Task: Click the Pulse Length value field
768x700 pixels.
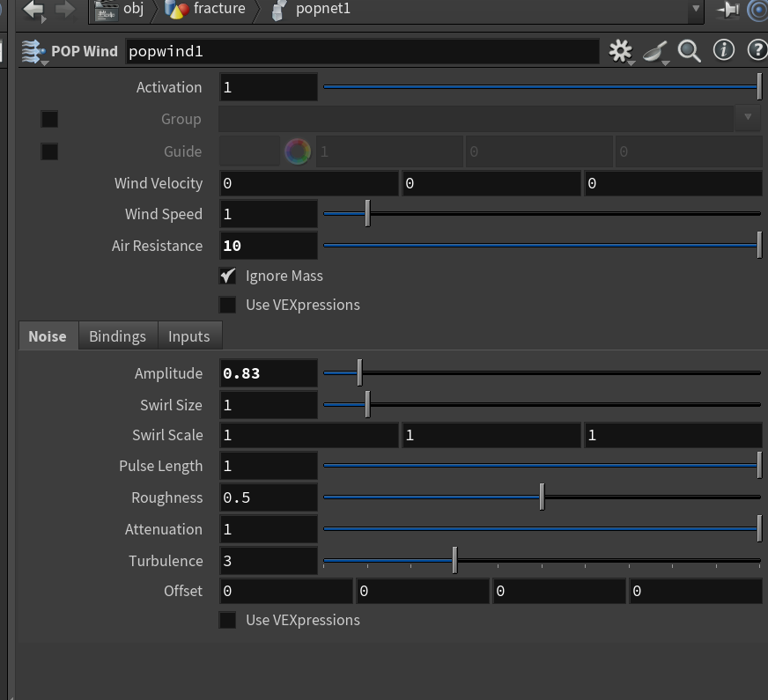Action: 269,466
